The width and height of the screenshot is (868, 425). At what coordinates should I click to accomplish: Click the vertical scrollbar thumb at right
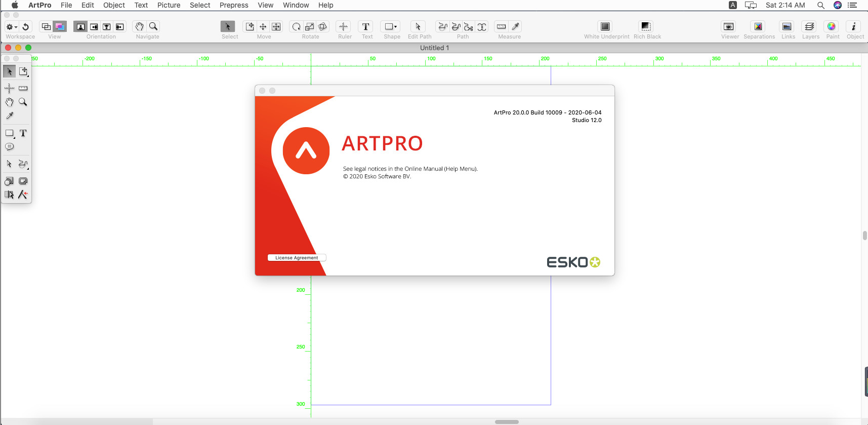tap(865, 236)
